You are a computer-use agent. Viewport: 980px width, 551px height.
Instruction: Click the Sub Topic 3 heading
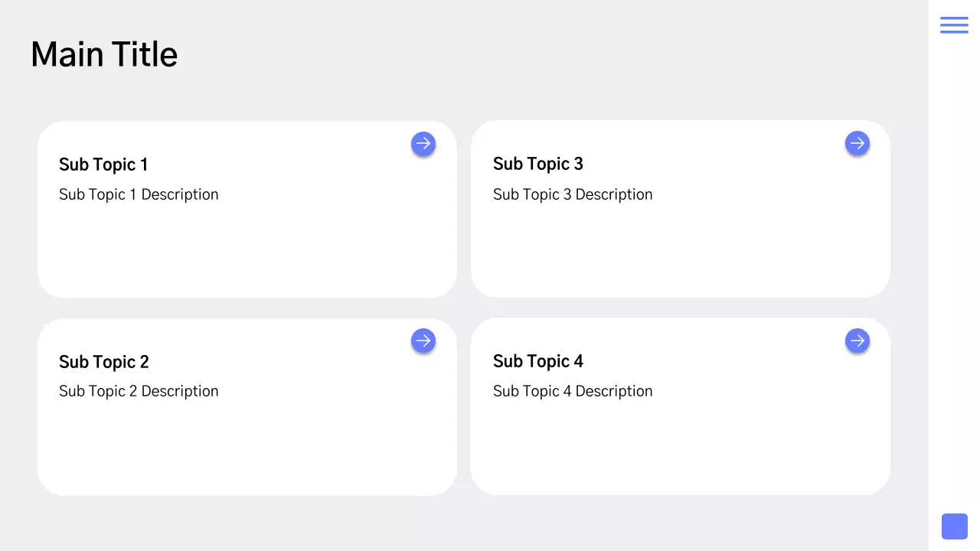(538, 164)
